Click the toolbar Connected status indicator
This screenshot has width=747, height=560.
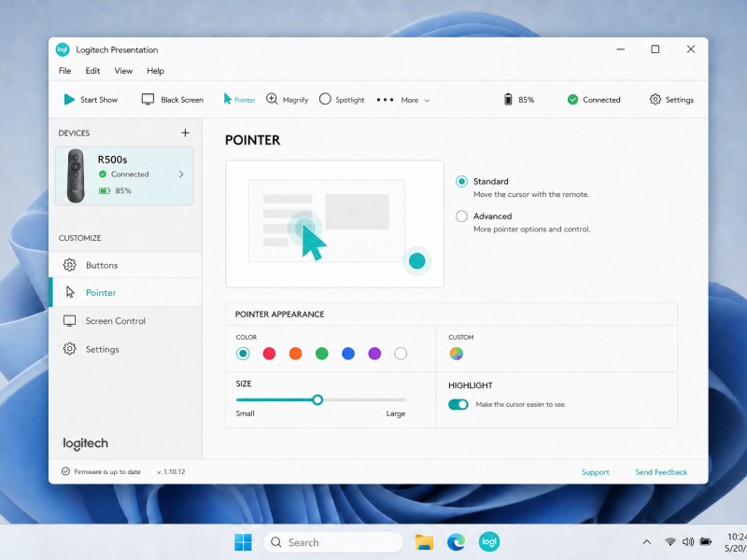pos(594,100)
